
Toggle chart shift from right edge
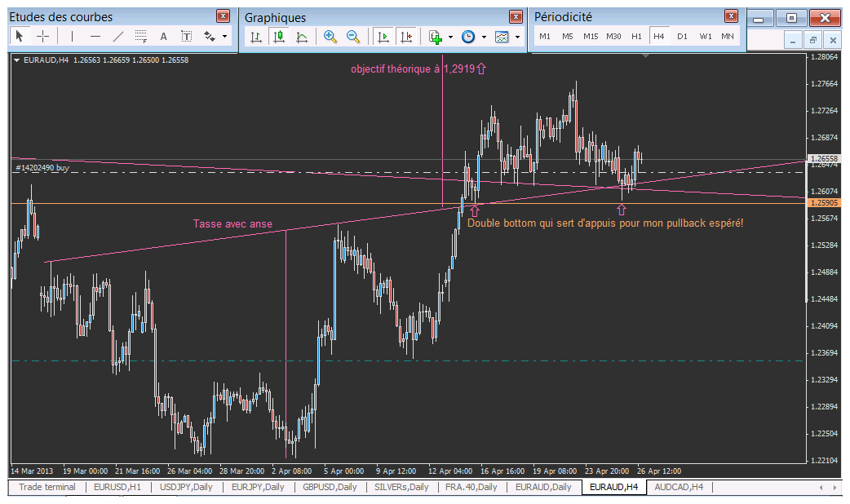click(x=406, y=37)
